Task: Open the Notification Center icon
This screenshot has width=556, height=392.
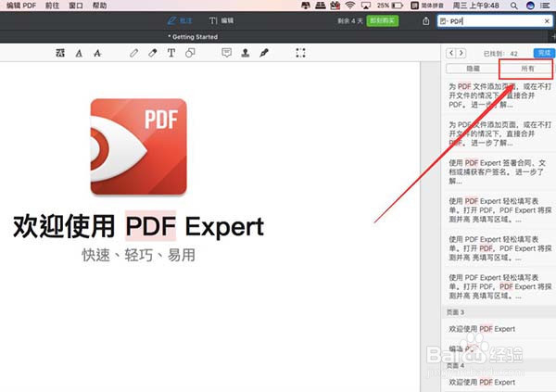Action: (545, 6)
